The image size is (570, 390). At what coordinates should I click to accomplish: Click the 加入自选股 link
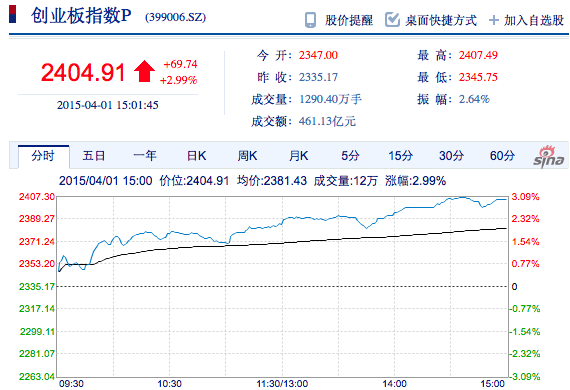(x=534, y=20)
